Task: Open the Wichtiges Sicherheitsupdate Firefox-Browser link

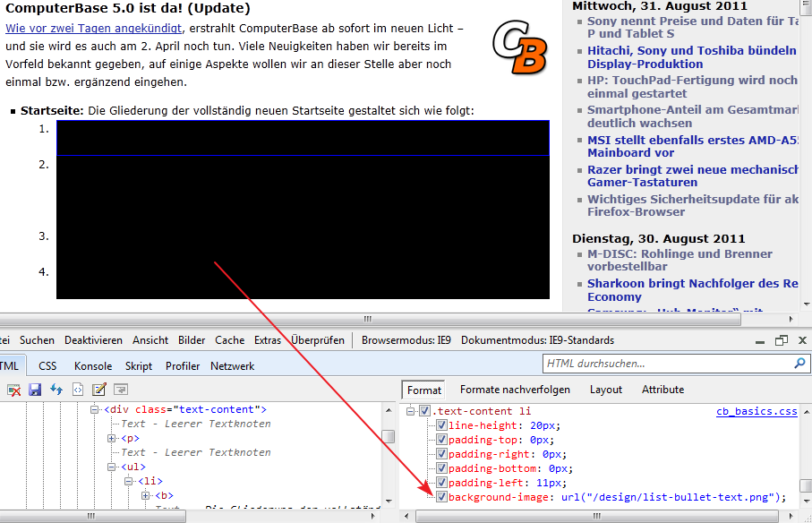Action: [x=693, y=205]
